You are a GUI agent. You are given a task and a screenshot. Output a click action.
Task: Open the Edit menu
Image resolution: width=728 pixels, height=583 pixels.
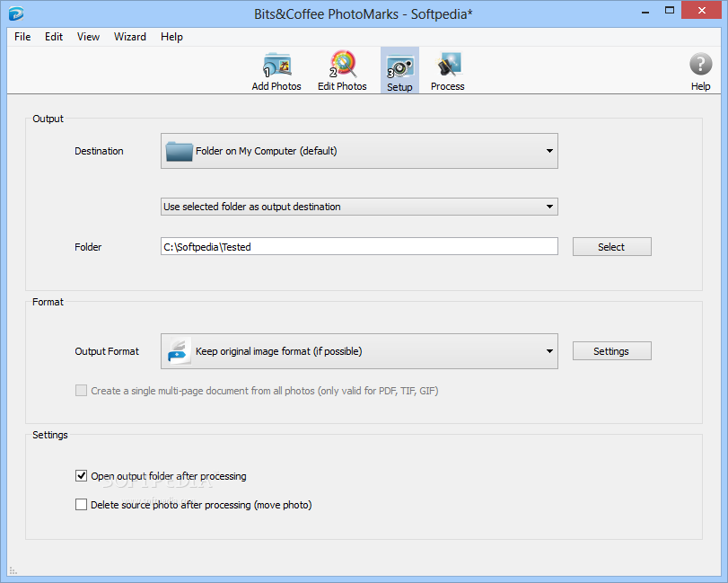[54, 37]
